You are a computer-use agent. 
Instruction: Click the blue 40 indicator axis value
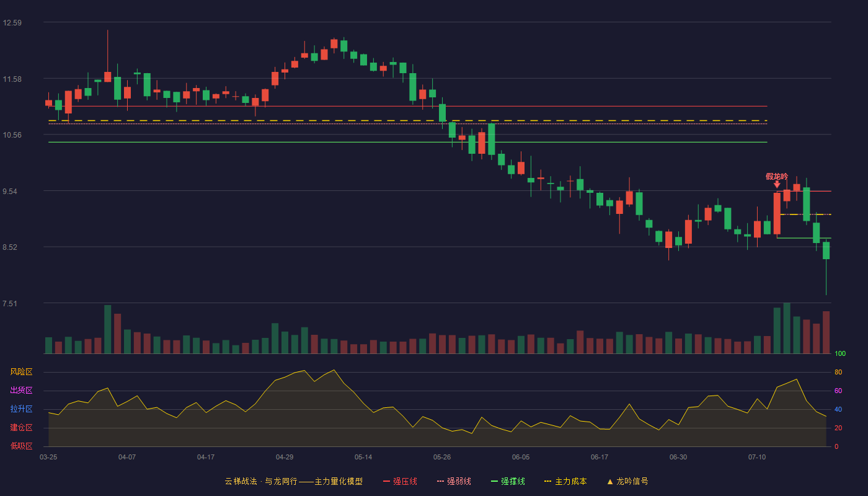click(838, 409)
